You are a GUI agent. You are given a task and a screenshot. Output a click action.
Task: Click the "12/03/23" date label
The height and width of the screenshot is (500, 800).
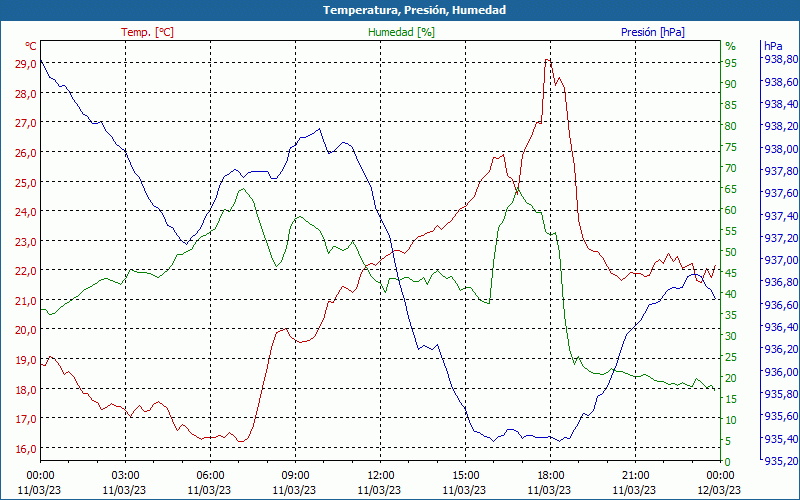pyautogui.click(x=719, y=490)
